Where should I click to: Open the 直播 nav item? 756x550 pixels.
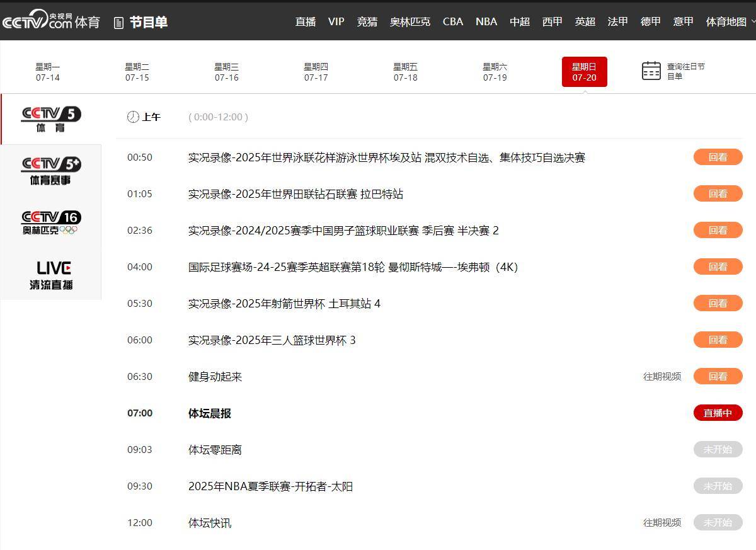[306, 21]
